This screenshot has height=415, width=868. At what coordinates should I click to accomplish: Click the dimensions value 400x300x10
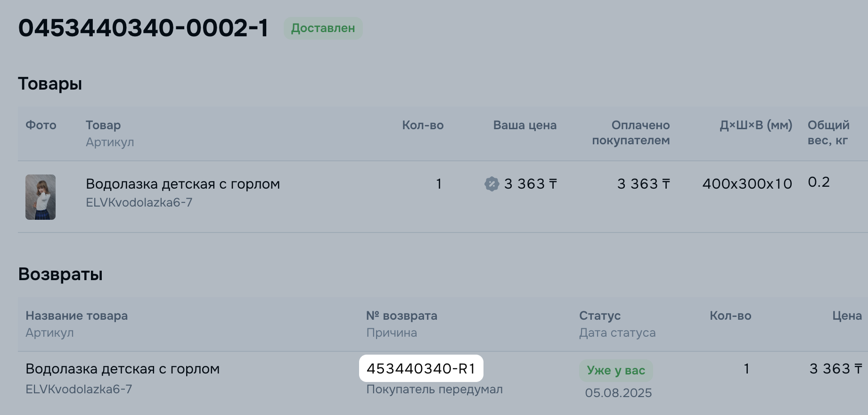[x=747, y=184]
